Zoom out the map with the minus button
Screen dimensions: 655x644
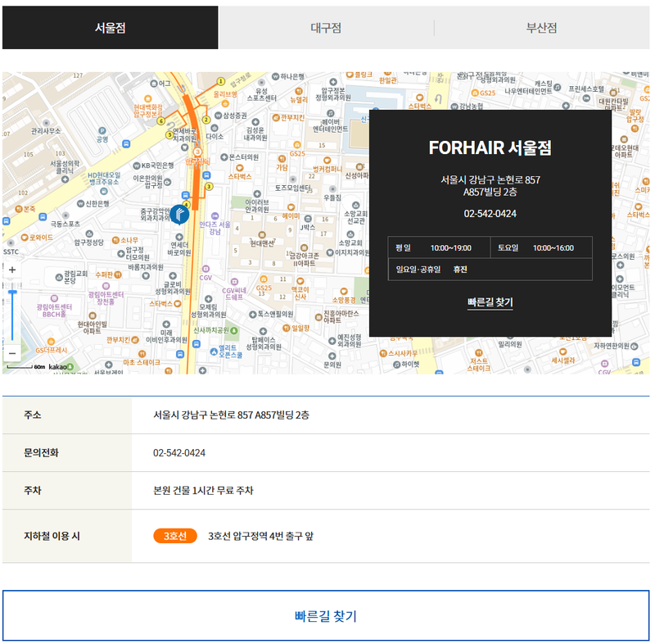pos(12,354)
